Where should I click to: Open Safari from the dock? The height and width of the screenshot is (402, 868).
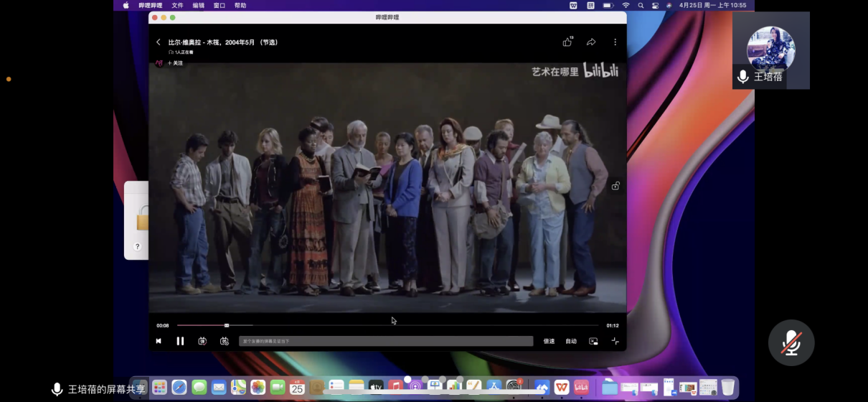pos(179,388)
